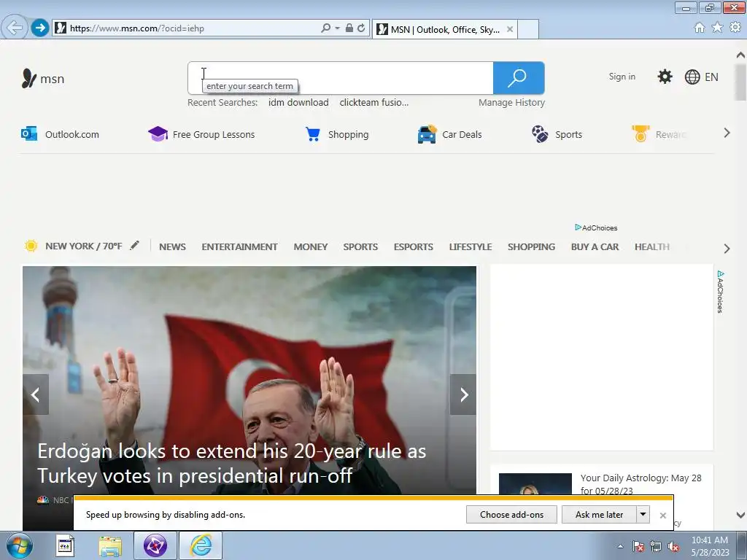The height and width of the screenshot is (560, 747).
Task: Open the BUY A CAR category
Action: point(595,246)
